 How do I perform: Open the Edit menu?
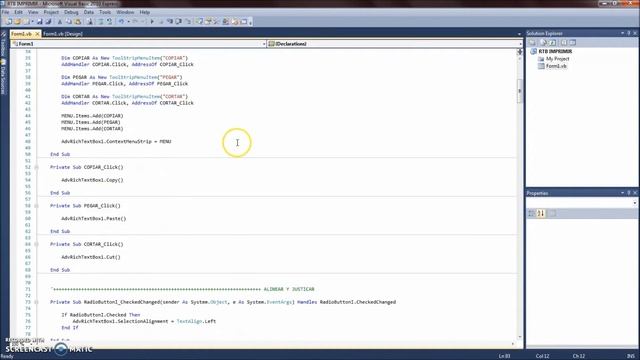click(18, 12)
